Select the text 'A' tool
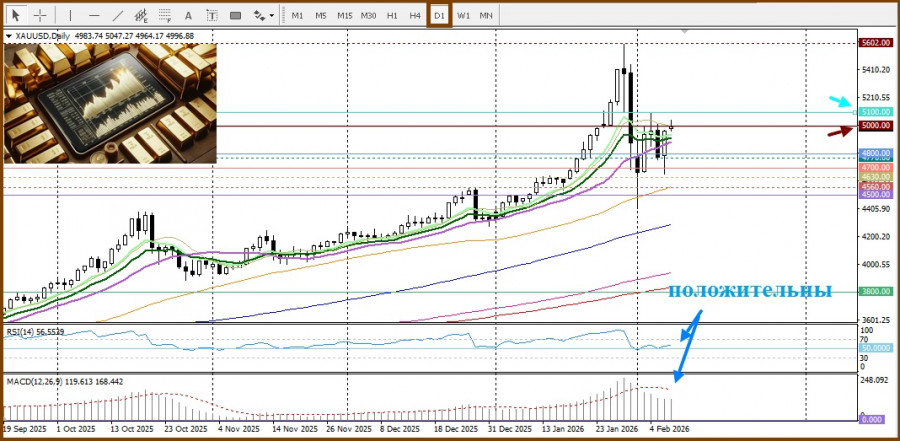Image resolution: width=900 pixels, height=441 pixels. (x=189, y=15)
